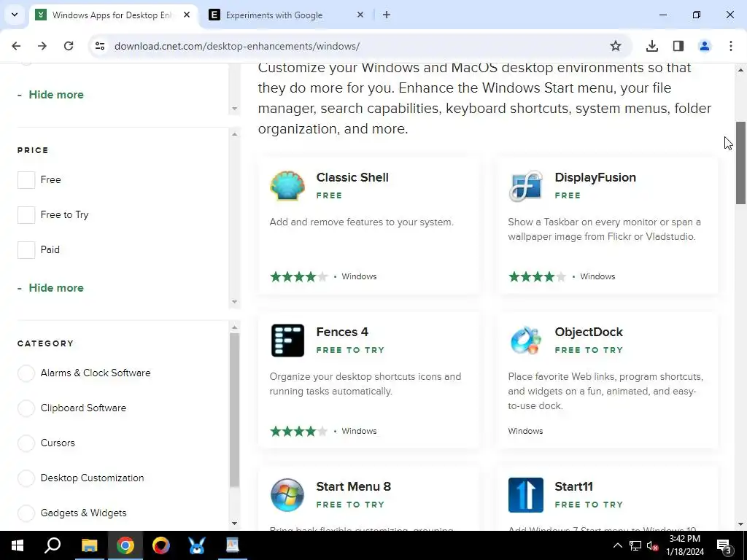Click the Classic Shell app icon
Image resolution: width=747 pixels, height=560 pixels.
point(287,186)
